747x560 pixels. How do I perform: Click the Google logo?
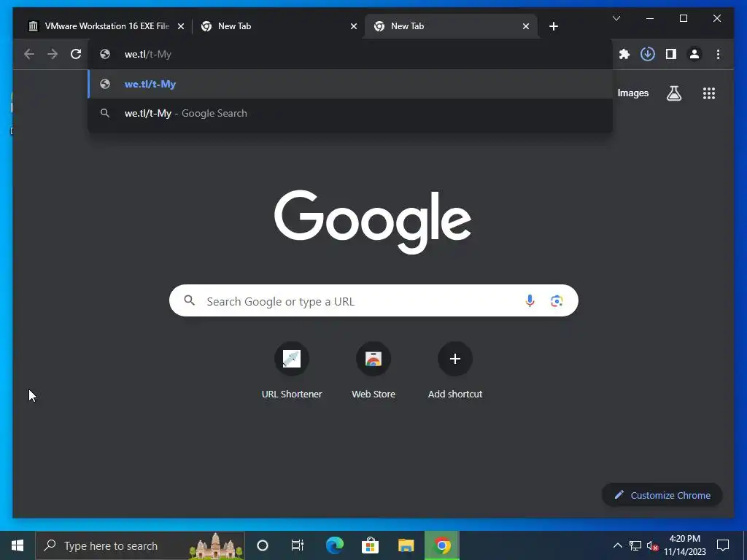pos(373,221)
